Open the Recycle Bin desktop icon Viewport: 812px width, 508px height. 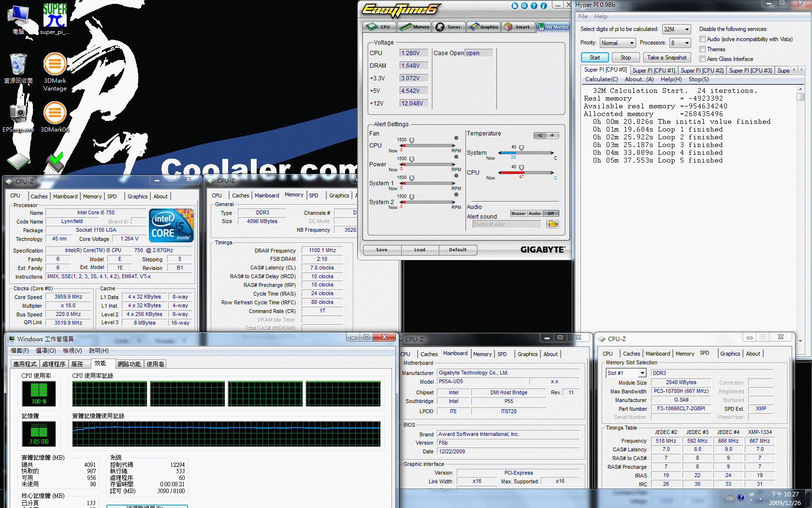click(18, 68)
